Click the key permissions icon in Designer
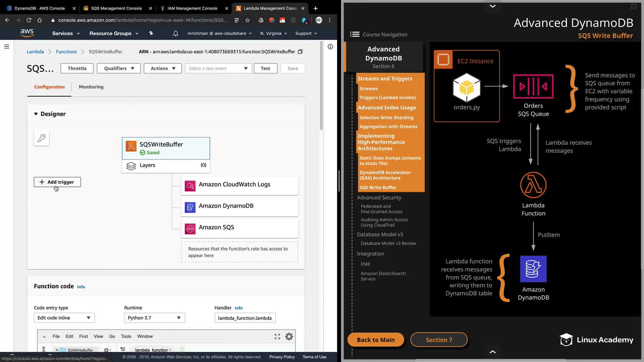Screen dimensions: 644x362 pos(42,138)
